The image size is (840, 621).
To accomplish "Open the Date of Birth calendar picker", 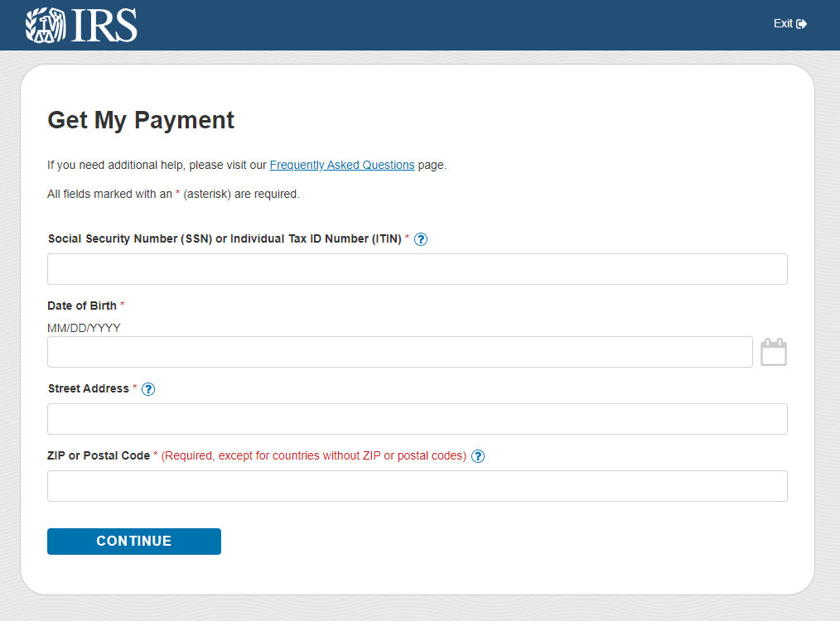I will pos(774,352).
